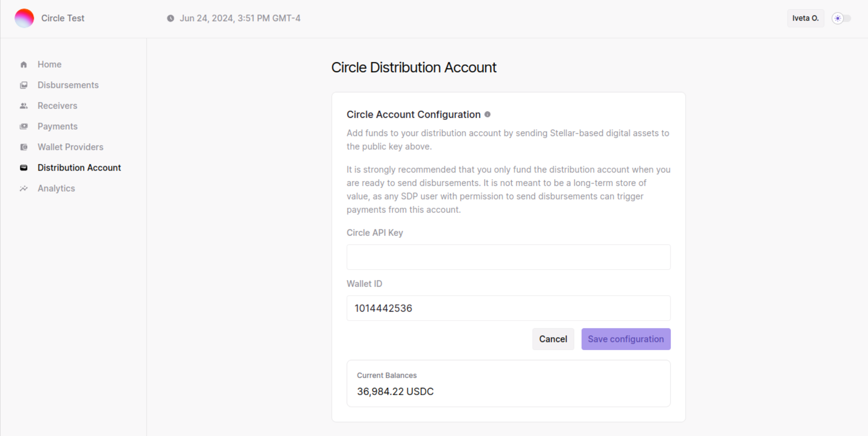The height and width of the screenshot is (436, 868).
Task: Click into the Wallet ID field
Action: 508,308
